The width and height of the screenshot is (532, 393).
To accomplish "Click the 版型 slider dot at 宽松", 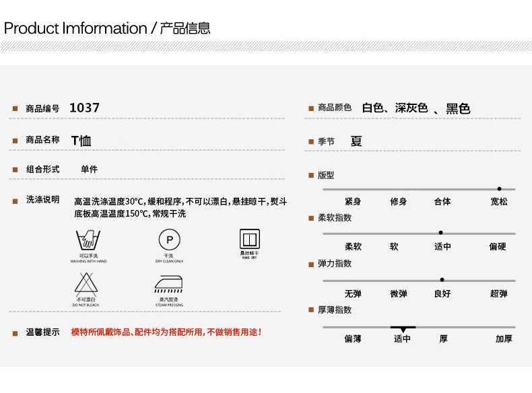I will click(499, 189).
